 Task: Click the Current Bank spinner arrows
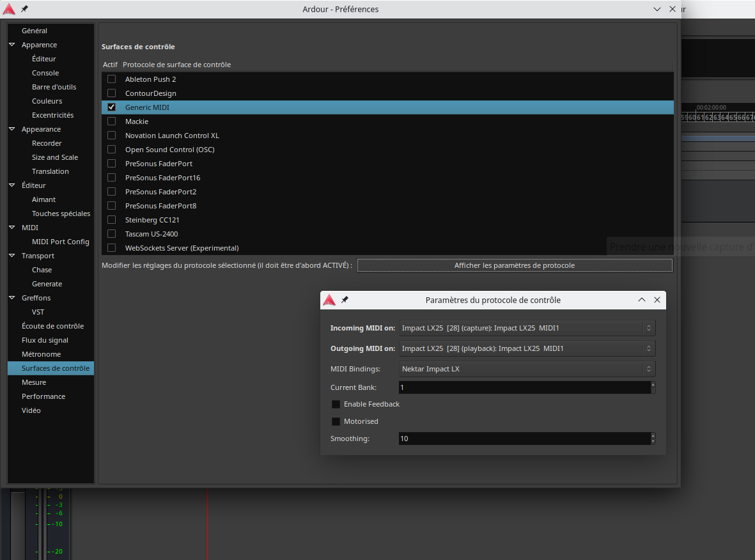click(653, 387)
